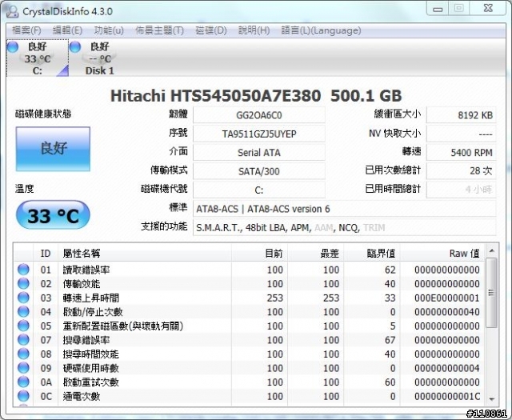Click the 臨界值 column header

click(x=372, y=253)
